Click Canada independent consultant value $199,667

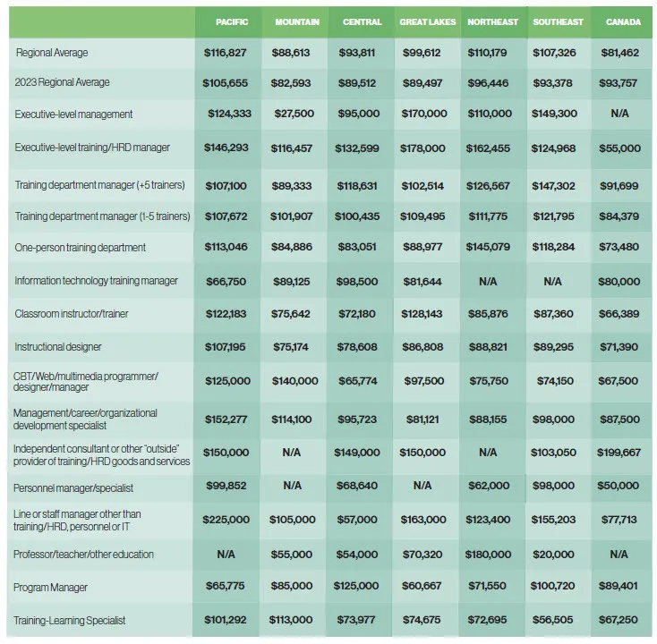point(619,453)
